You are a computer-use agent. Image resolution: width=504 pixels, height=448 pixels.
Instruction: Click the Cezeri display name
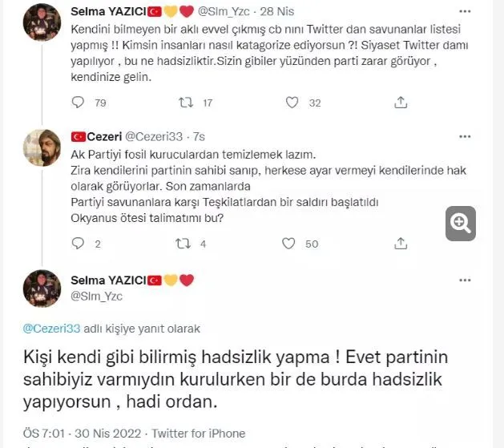click(x=104, y=137)
